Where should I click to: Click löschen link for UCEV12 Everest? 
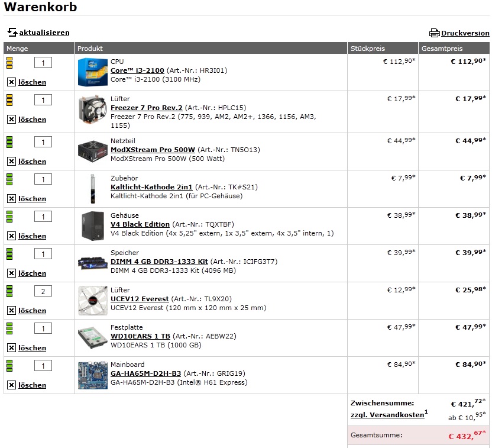(x=32, y=311)
